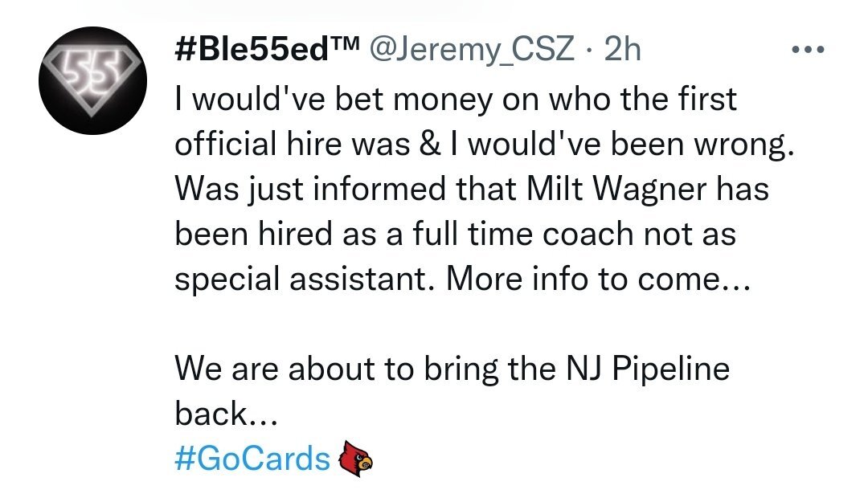The width and height of the screenshot is (868, 502).
Task: Follow the #GoCards hashtag link
Action: 252,459
